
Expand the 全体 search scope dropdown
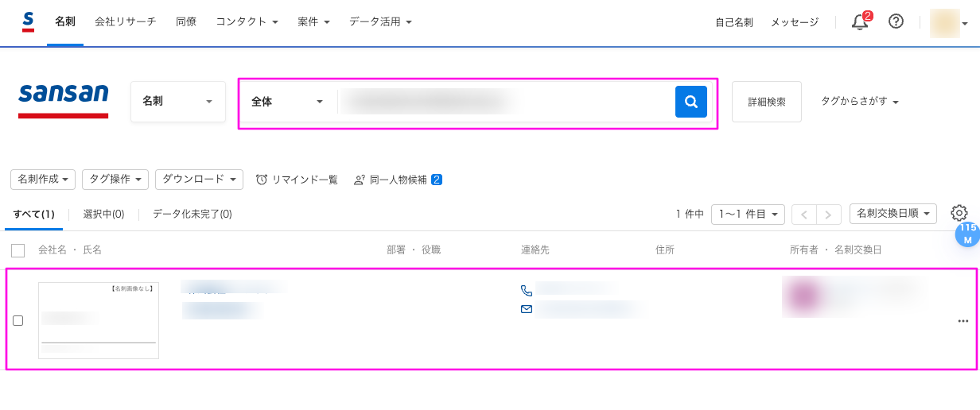[x=287, y=102]
